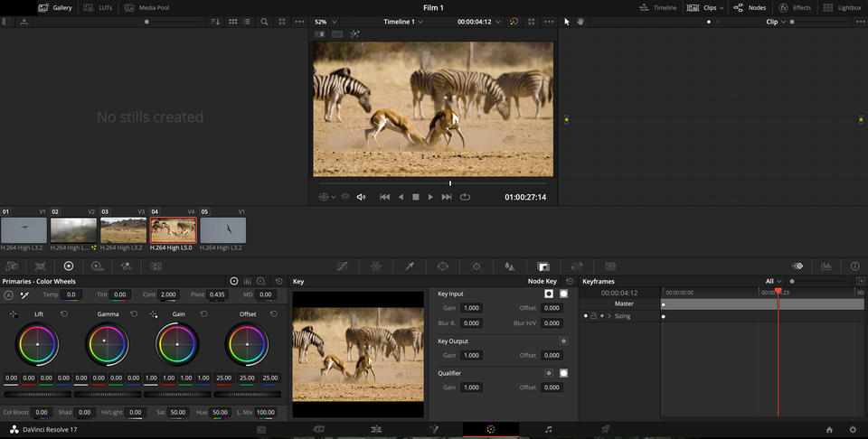Toggle Key Output invert button
Viewport: 868px width, 439px height.
(x=563, y=341)
